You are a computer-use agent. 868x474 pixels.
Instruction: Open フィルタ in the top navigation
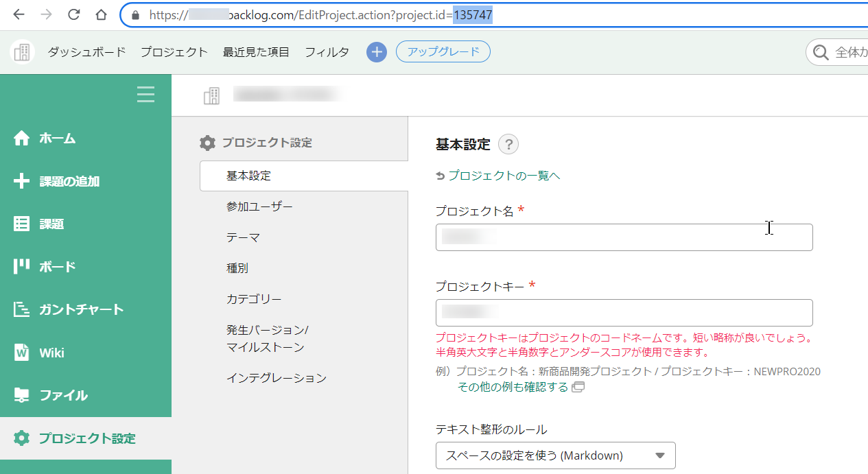[327, 52]
